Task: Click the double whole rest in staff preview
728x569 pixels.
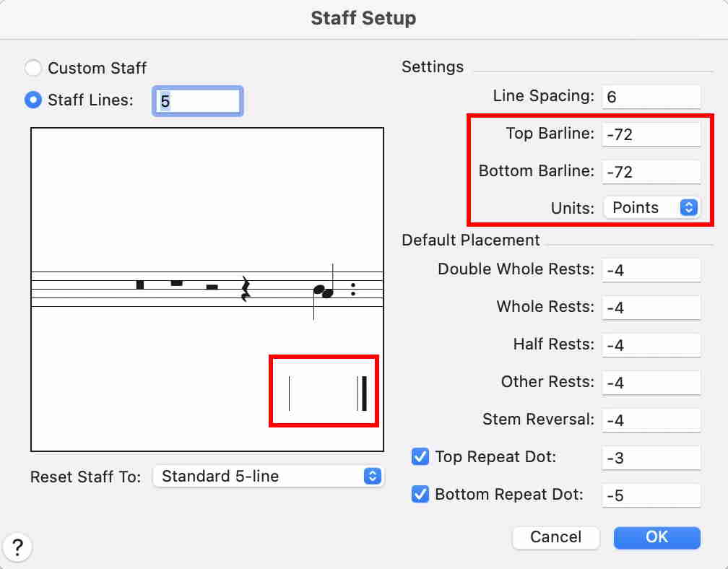Action: 140,284
